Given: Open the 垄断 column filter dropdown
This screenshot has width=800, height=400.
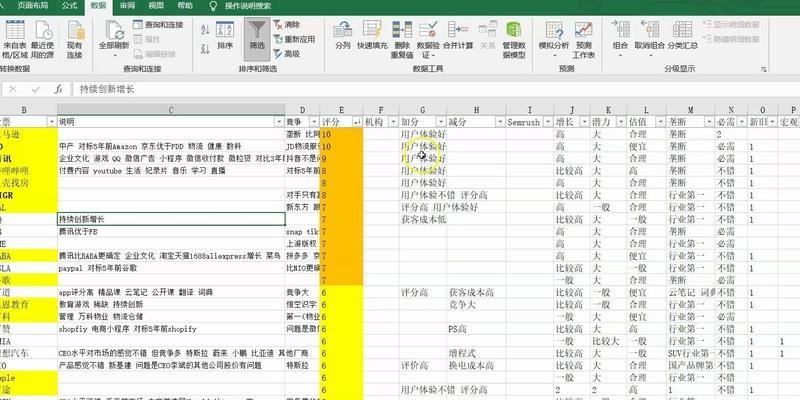Looking at the screenshot, I should (x=709, y=122).
